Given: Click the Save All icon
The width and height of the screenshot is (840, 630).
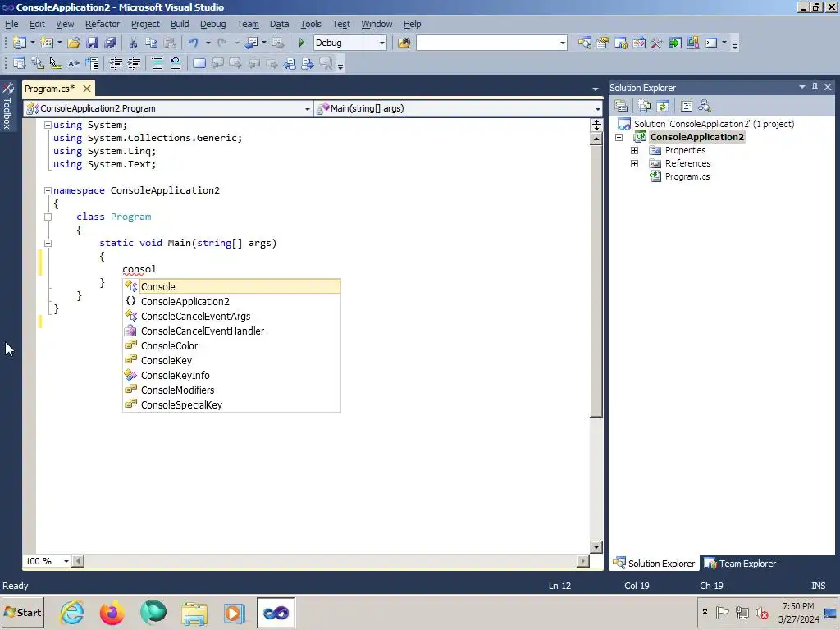Looking at the screenshot, I should (111, 43).
